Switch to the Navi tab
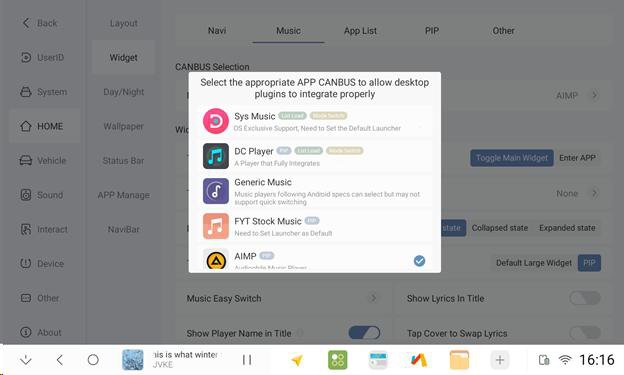 coord(217,31)
